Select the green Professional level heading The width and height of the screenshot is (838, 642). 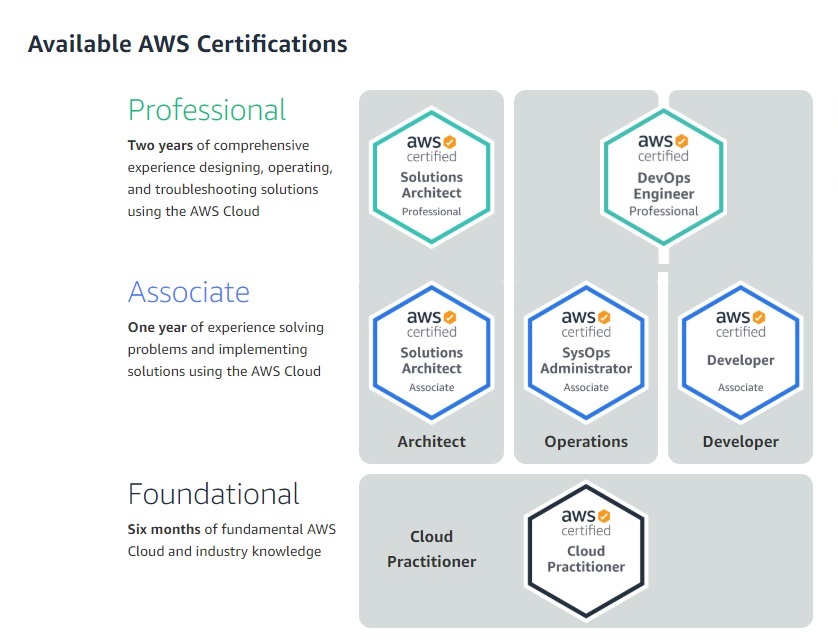[x=207, y=110]
